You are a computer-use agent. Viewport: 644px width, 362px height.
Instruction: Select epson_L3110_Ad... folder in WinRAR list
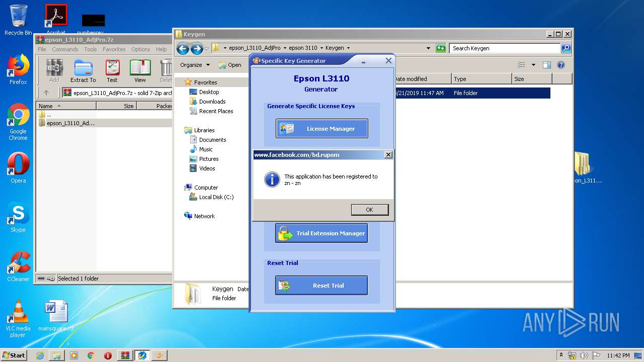click(x=104, y=123)
